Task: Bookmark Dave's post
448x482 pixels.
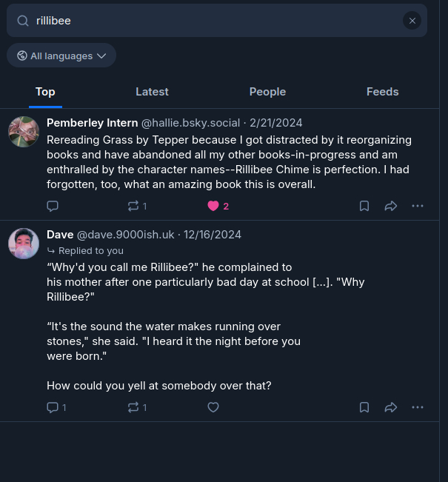Action: coord(364,407)
